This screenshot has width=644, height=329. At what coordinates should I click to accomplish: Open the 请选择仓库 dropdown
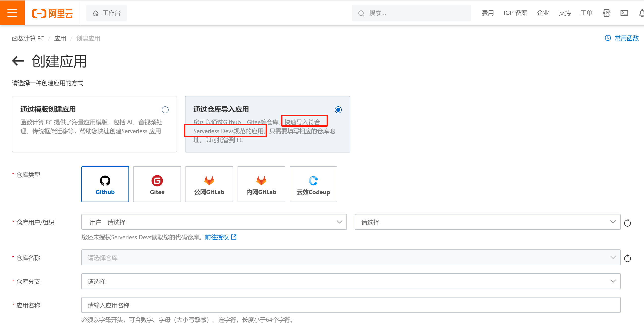point(351,258)
